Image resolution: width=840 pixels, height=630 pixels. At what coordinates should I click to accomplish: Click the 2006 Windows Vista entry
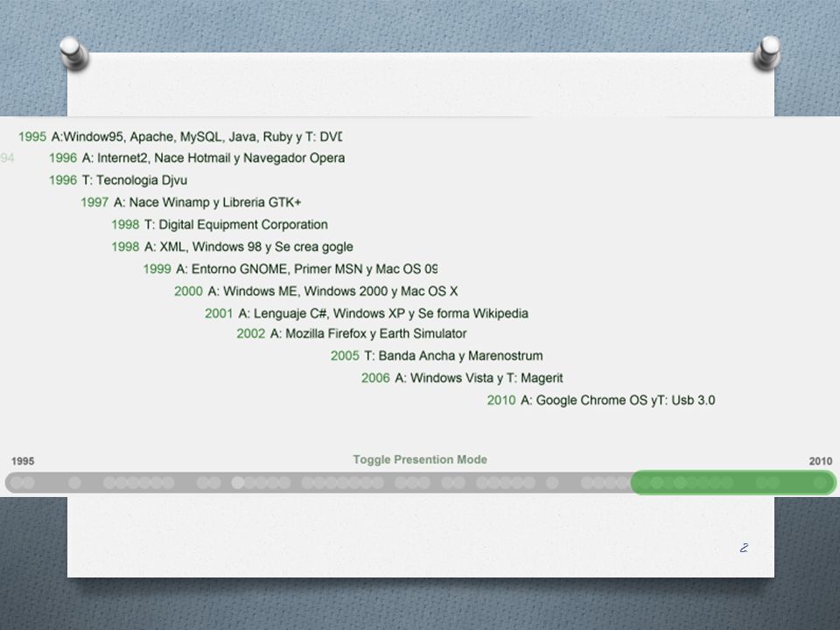[462, 378]
